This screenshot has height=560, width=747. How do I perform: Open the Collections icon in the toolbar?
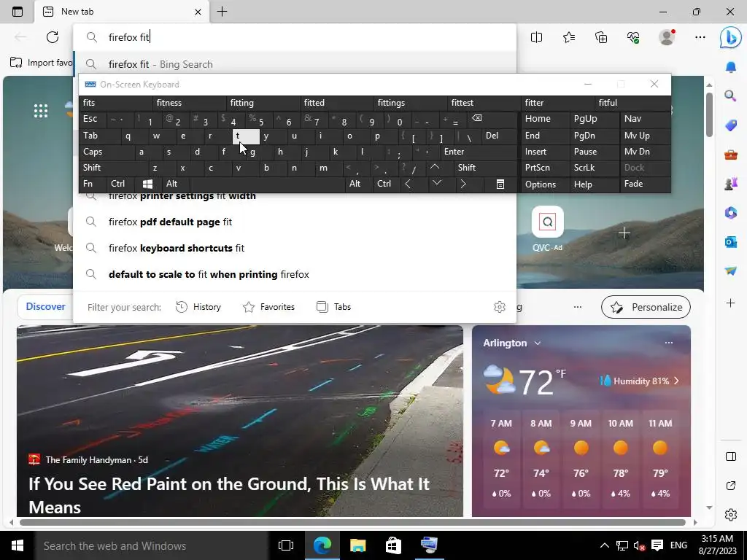601,37
